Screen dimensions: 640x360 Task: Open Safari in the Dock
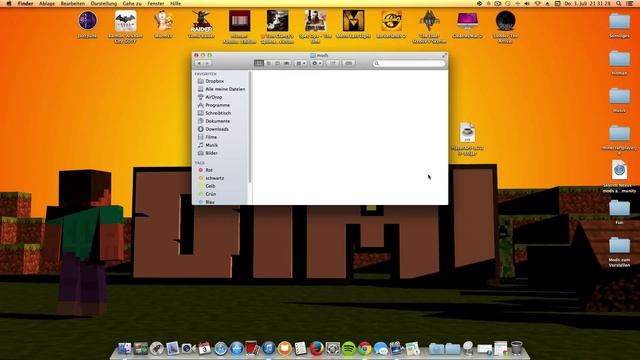220,348
